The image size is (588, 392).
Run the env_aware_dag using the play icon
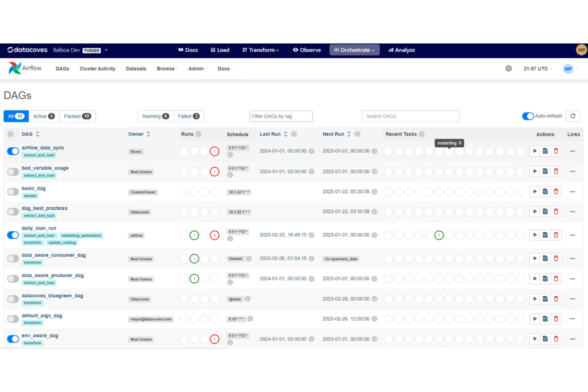(535, 339)
